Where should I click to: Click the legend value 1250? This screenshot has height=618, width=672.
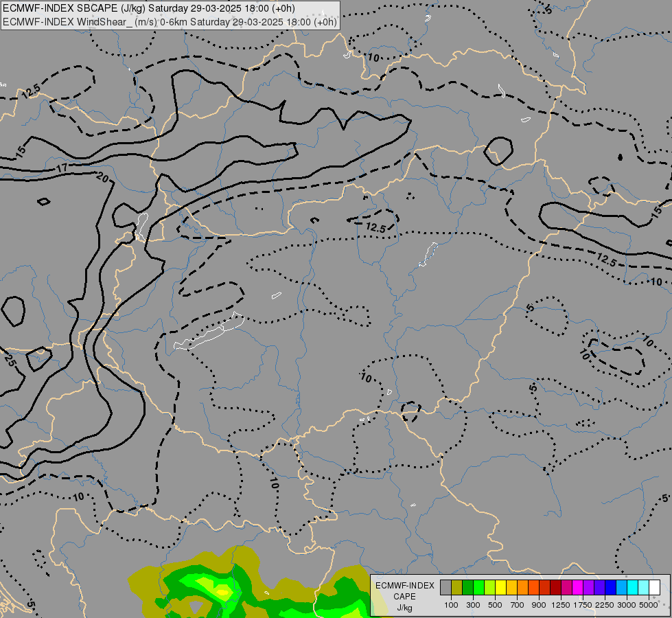(x=561, y=605)
